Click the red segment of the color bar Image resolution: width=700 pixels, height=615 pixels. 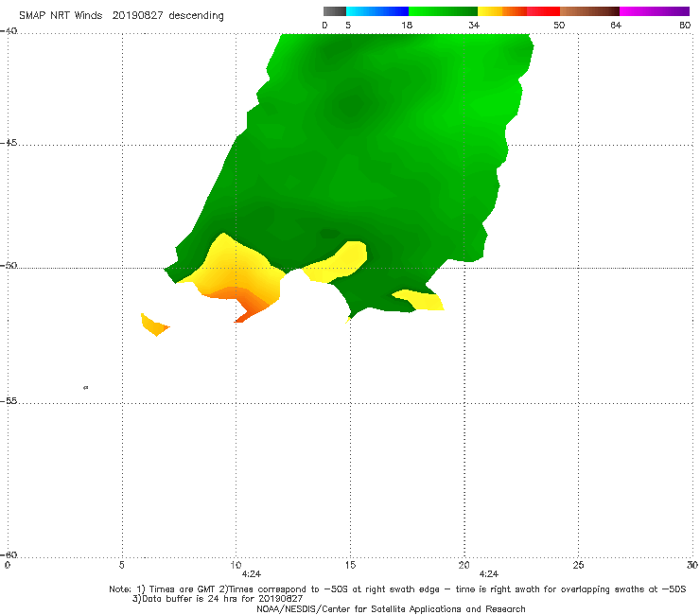tap(543, 11)
